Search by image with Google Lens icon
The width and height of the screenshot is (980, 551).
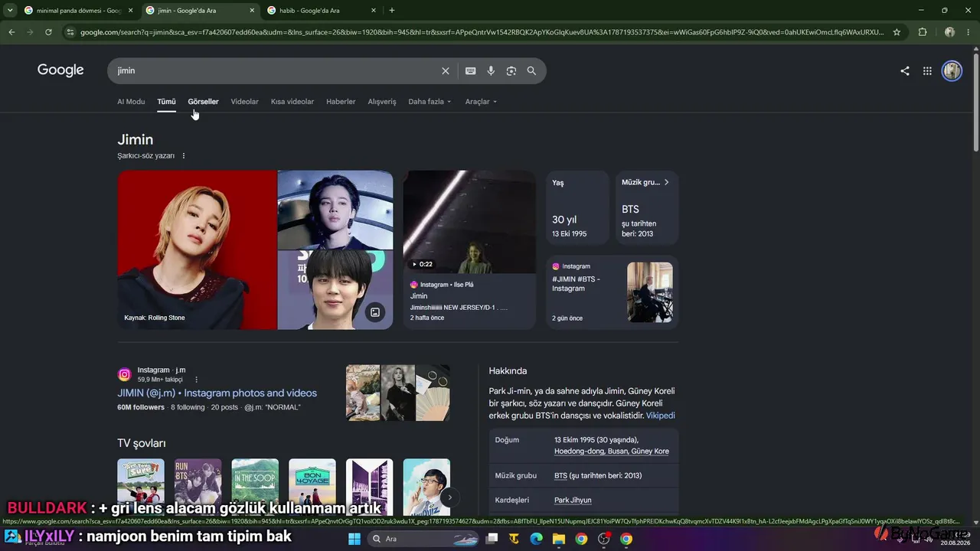(511, 70)
